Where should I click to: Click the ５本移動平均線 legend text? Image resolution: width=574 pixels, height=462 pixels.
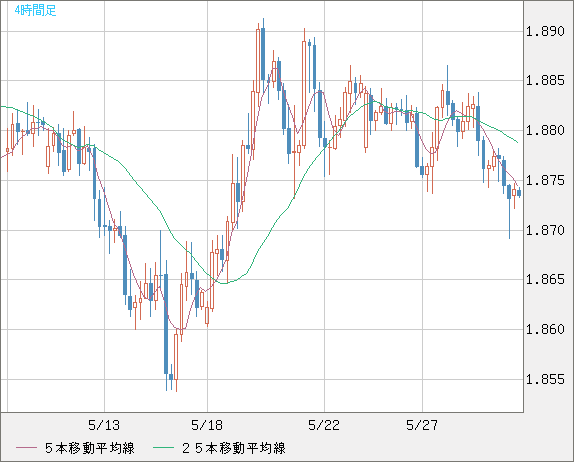pyautogui.click(x=90, y=448)
